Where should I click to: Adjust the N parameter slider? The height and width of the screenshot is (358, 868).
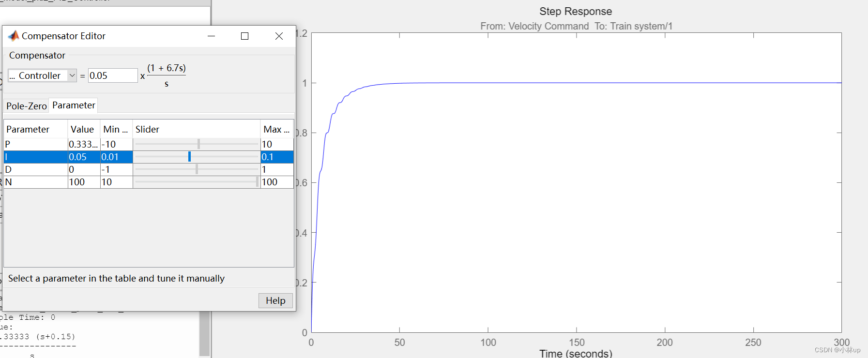click(x=257, y=182)
